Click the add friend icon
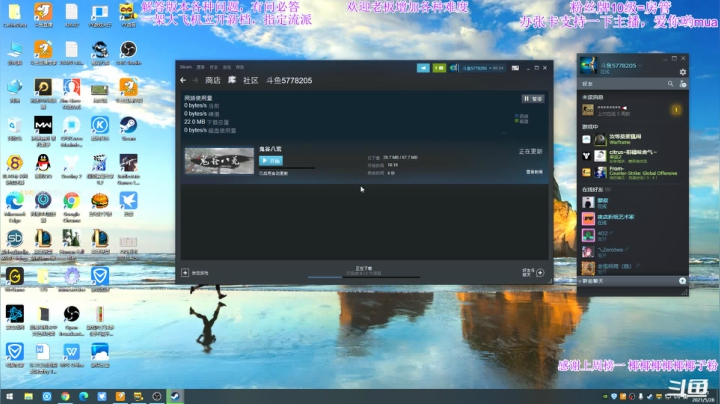The width and height of the screenshot is (720, 404). point(683,84)
